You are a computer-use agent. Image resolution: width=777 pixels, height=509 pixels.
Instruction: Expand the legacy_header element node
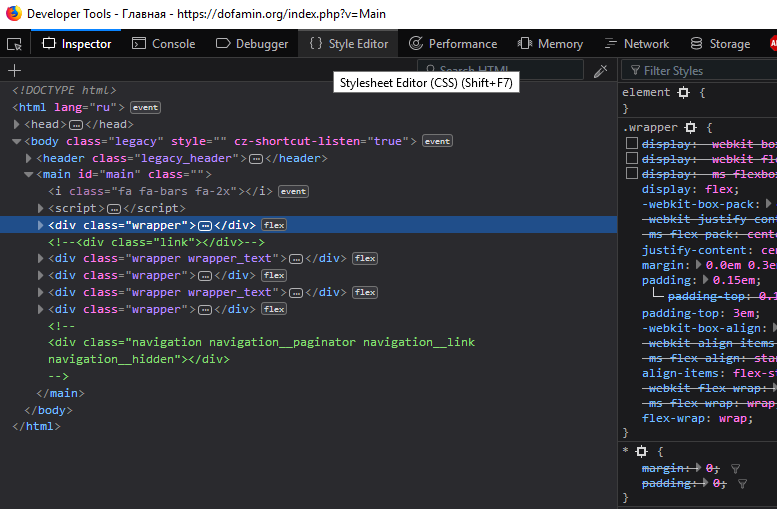[x=29, y=158]
